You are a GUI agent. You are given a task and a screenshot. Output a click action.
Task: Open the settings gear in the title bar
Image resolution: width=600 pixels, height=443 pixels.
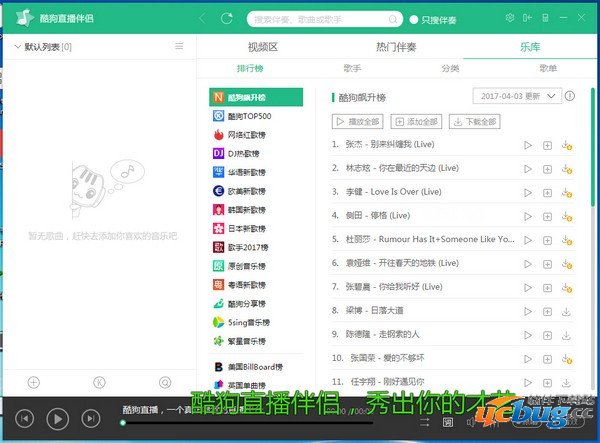[510, 18]
